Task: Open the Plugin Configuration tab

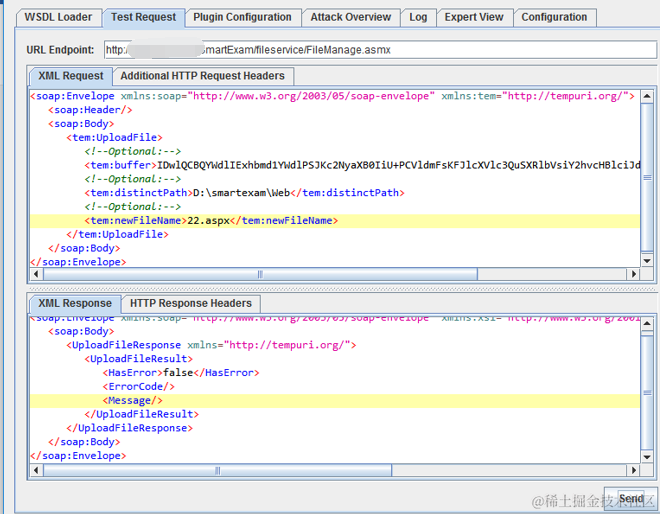Action: tap(242, 17)
